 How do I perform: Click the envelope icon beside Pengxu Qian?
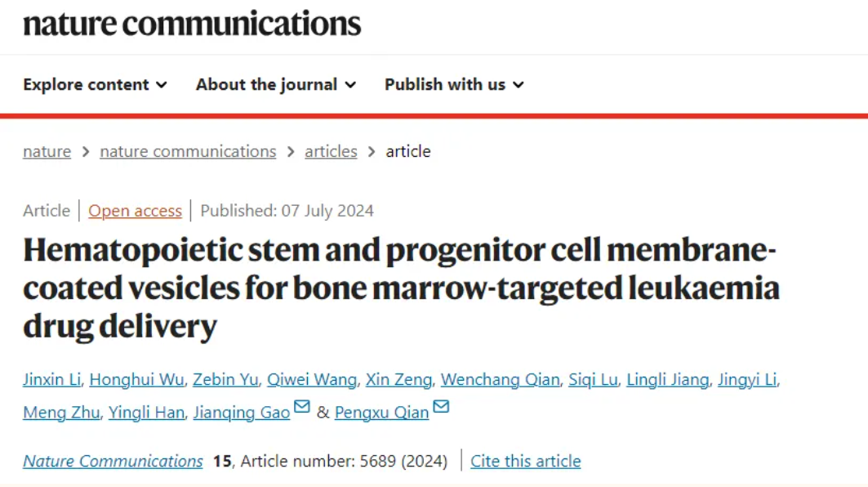441,407
